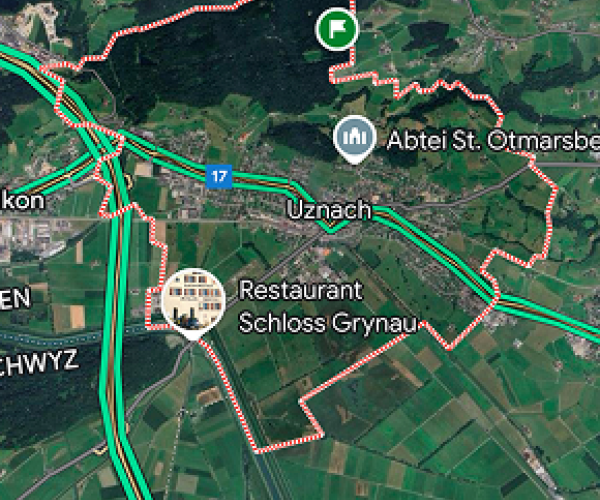Screen dimensions: 600x500
Task: Click the dark forest north of route 17
Action: point(214,57)
